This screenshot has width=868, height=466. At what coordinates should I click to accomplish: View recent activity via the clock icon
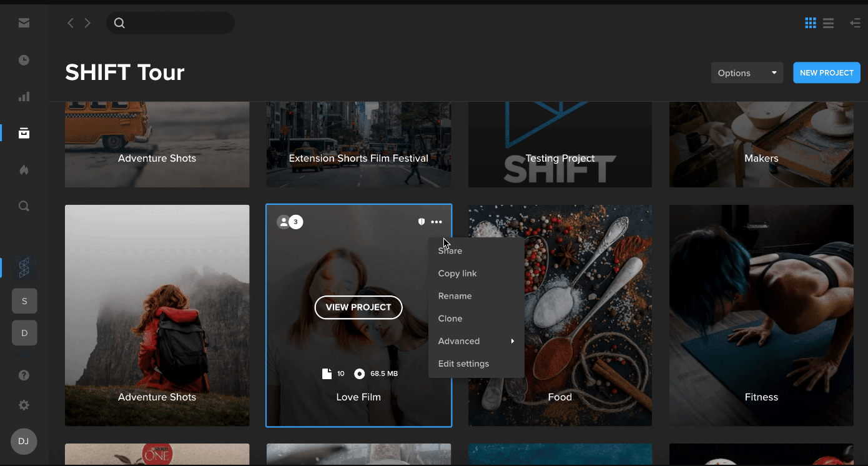(x=24, y=59)
